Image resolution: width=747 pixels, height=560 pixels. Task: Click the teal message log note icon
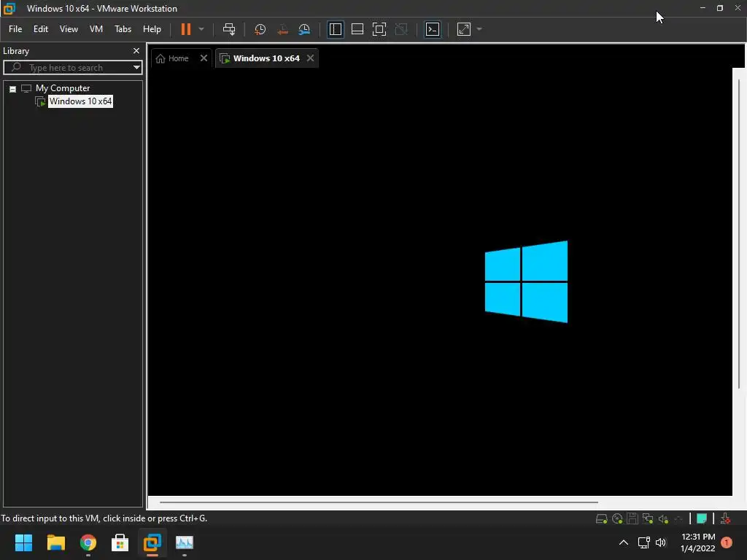[x=702, y=518]
